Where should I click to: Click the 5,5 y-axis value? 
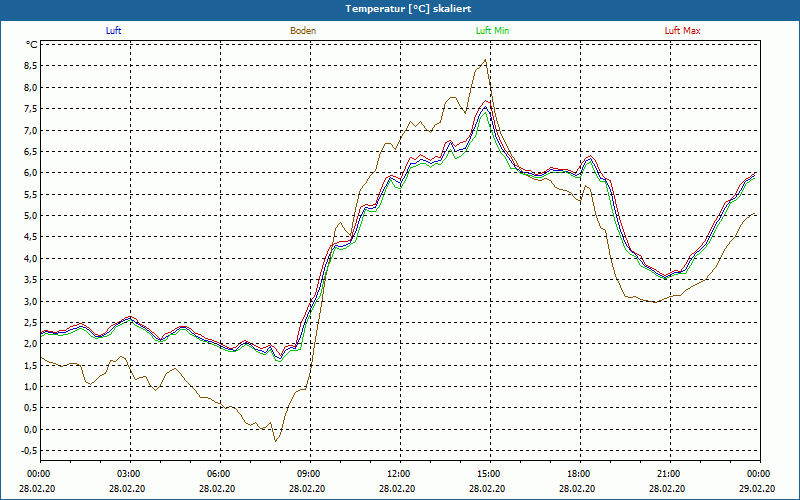[x=31, y=194]
